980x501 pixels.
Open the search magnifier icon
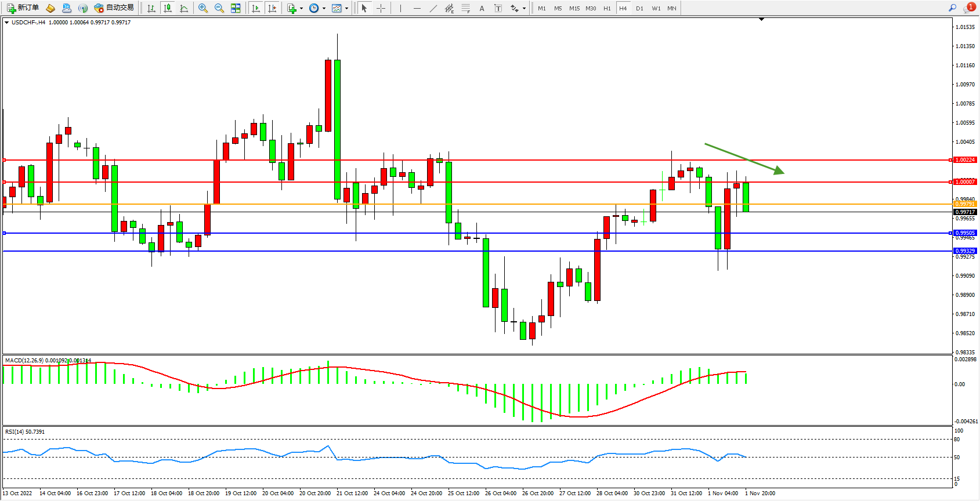(x=952, y=8)
